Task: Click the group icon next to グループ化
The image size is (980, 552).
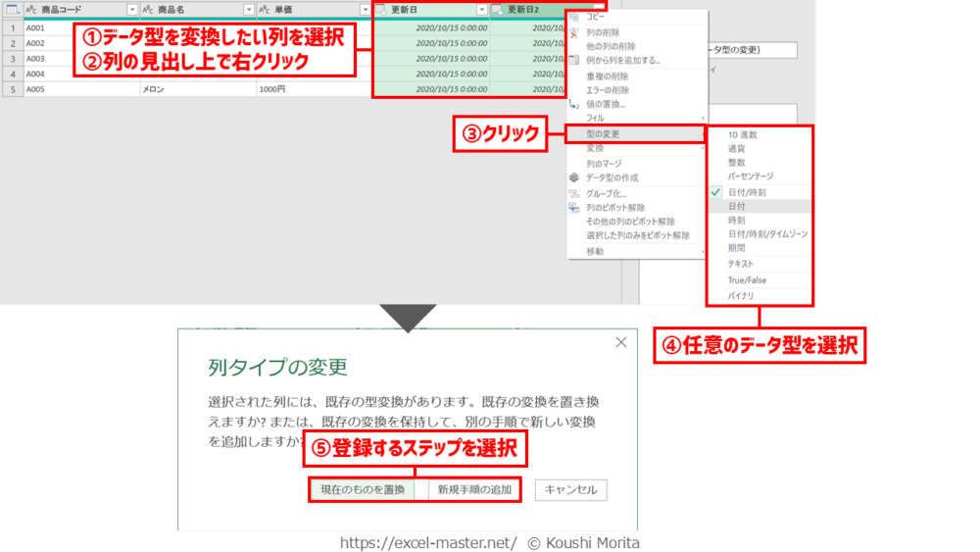Action: click(x=574, y=193)
